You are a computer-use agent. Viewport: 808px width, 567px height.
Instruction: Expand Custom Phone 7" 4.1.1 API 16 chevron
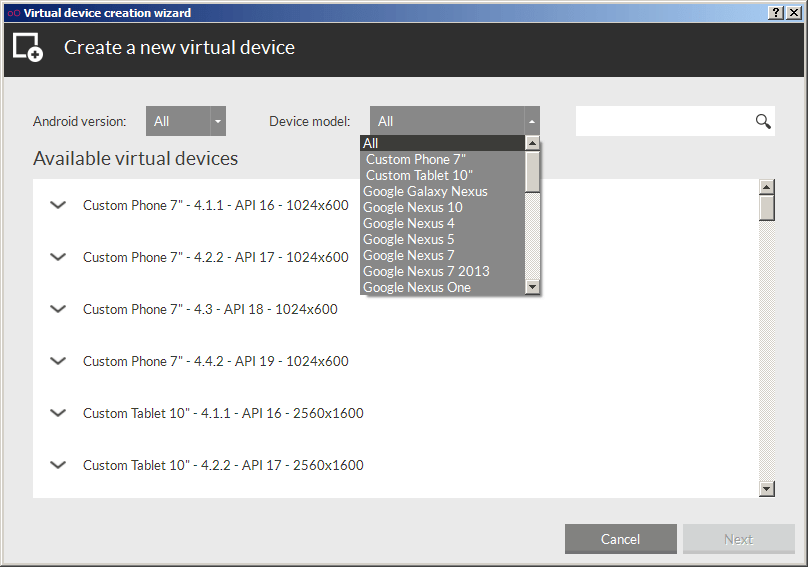(58, 205)
